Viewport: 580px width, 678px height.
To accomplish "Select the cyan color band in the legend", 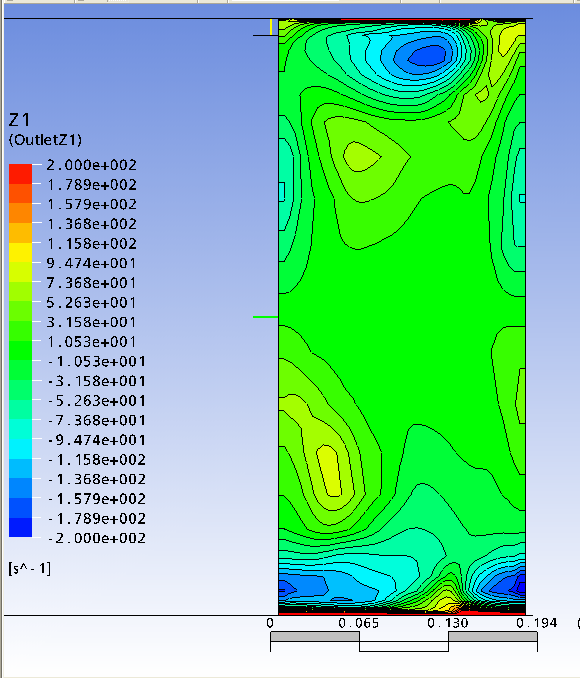I will (x=20, y=449).
